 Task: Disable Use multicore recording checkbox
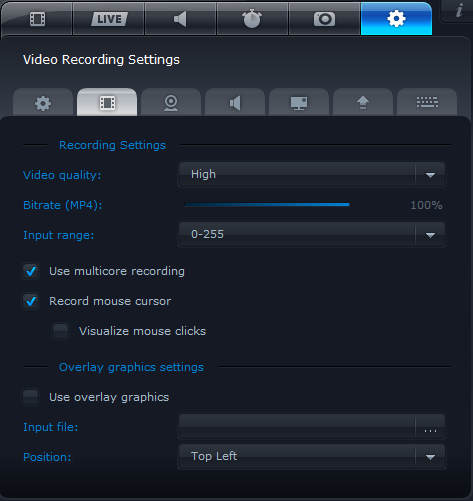pos(31,271)
